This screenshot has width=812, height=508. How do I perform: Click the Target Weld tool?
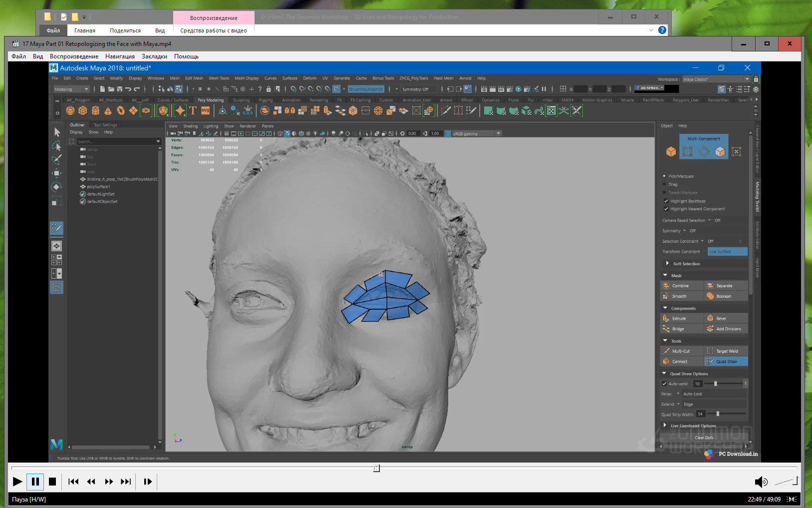(726, 351)
